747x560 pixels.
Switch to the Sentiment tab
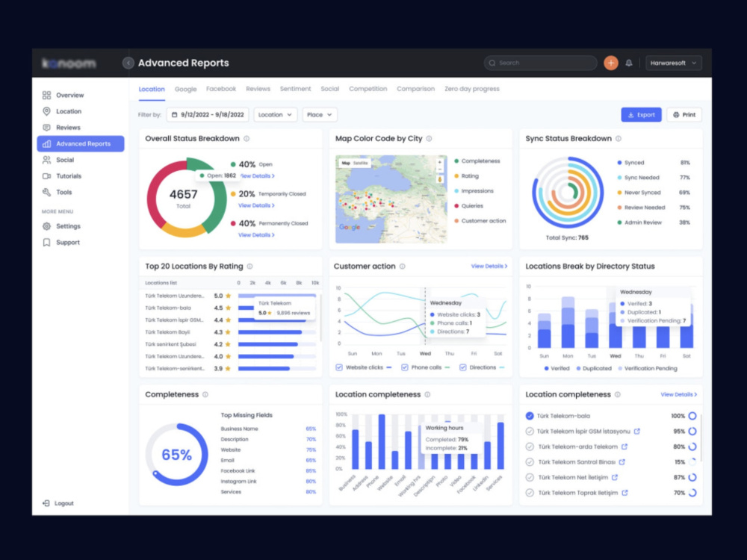295,89
